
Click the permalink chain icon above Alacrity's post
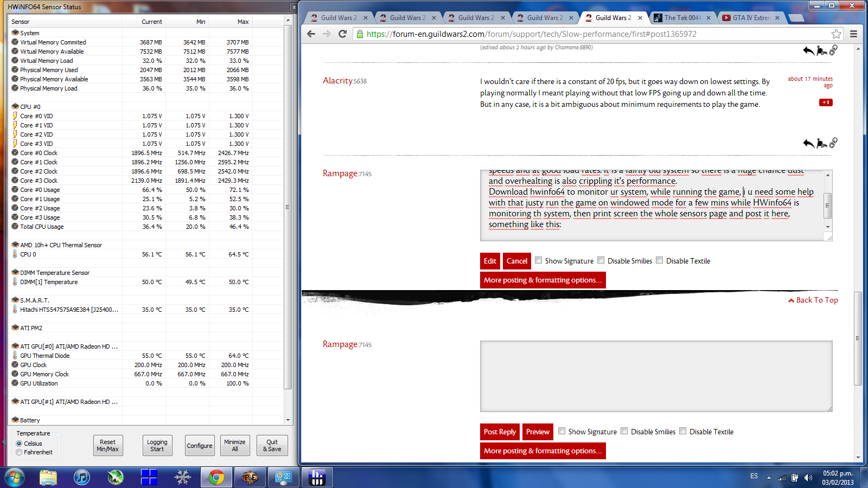[x=833, y=50]
